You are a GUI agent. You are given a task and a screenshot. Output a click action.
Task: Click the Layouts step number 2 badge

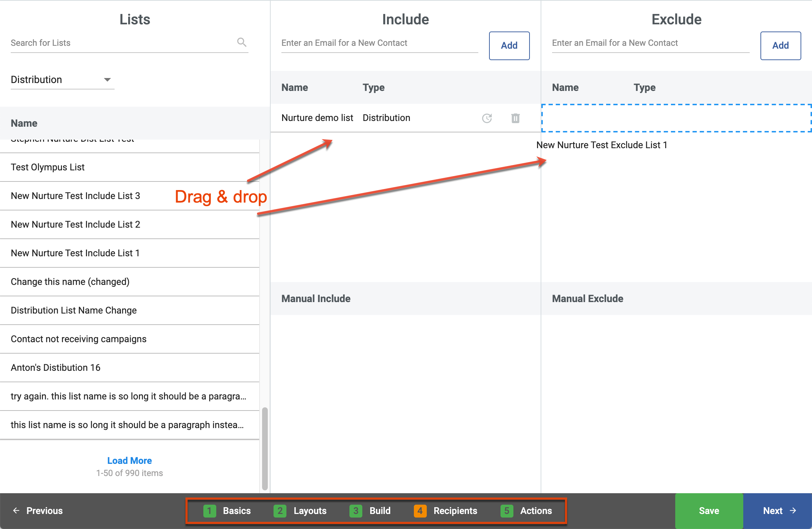pos(280,511)
